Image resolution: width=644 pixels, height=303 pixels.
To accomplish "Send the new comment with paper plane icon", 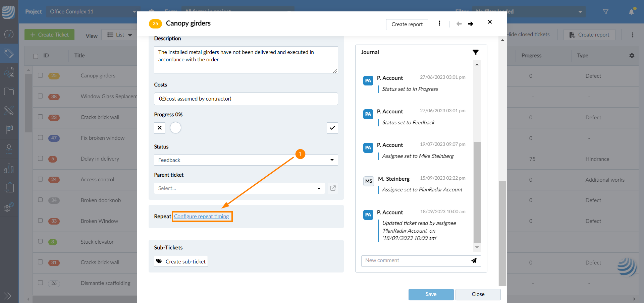I will [474, 261].
